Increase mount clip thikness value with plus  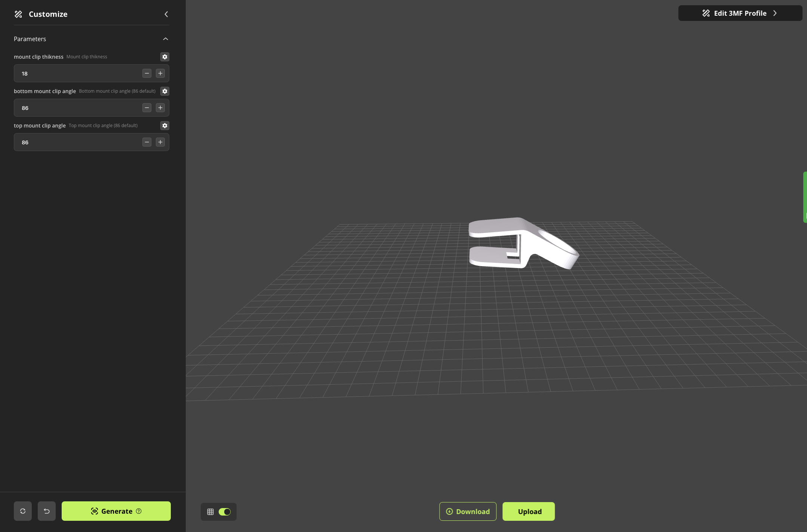[x=160, y=73]
